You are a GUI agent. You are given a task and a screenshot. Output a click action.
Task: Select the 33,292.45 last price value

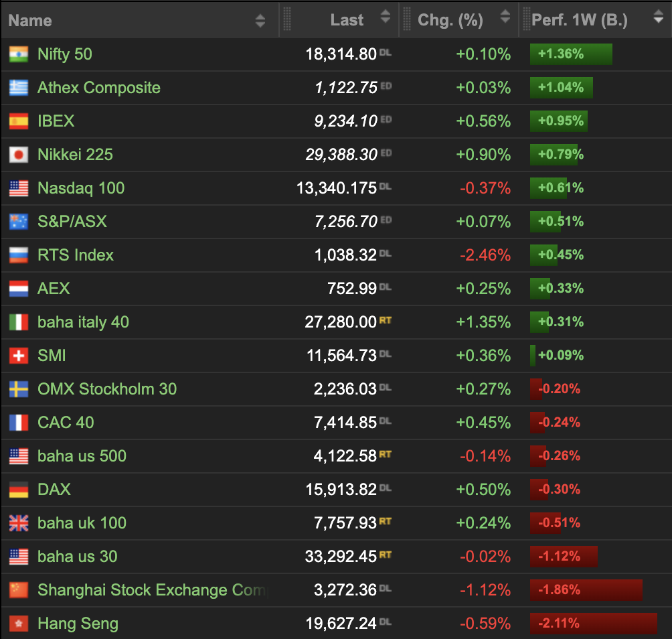pos(341,556)
